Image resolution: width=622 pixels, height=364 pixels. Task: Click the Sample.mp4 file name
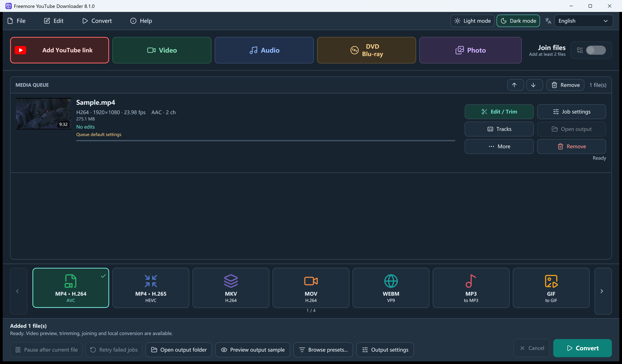click(x=95, y=102)
